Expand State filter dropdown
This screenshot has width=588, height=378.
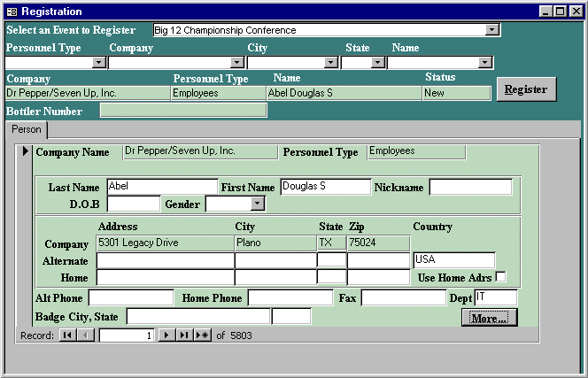(377, 62)
